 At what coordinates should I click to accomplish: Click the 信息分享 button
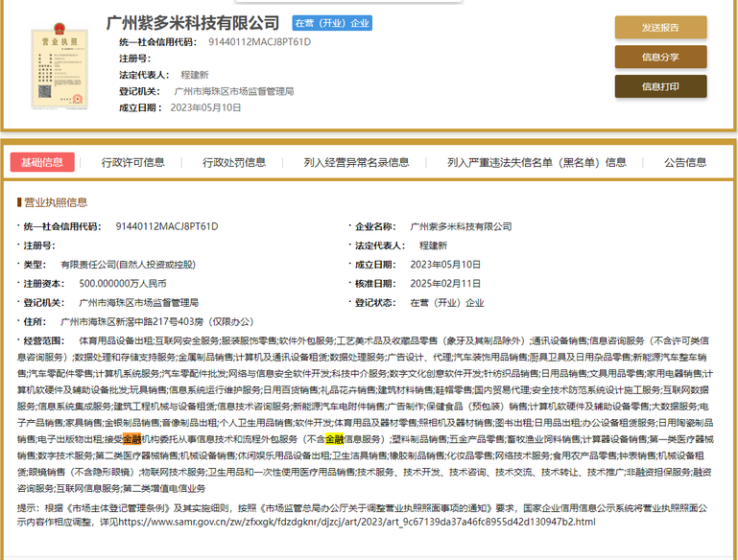click(660, 57)
